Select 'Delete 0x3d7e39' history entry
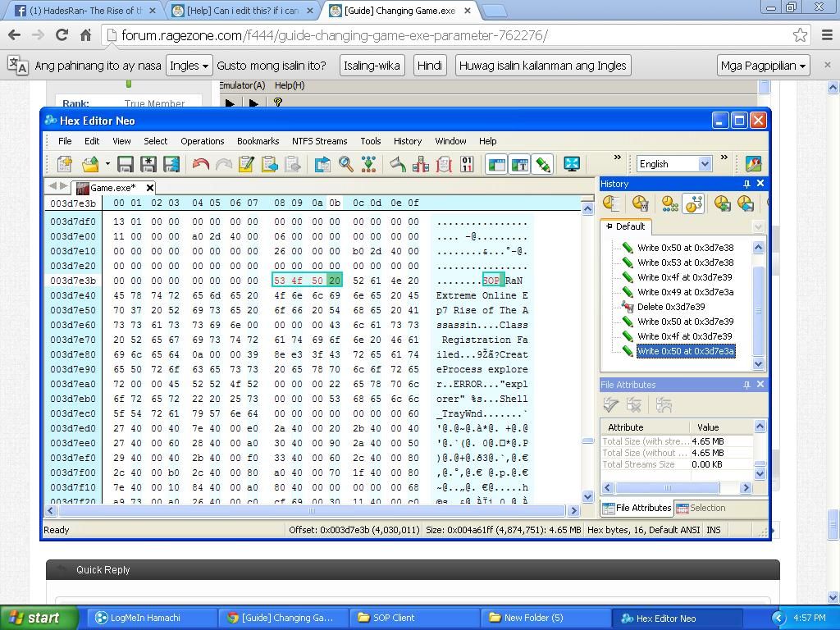The width and height of the screenshot is (840, 630). [671, 307]
